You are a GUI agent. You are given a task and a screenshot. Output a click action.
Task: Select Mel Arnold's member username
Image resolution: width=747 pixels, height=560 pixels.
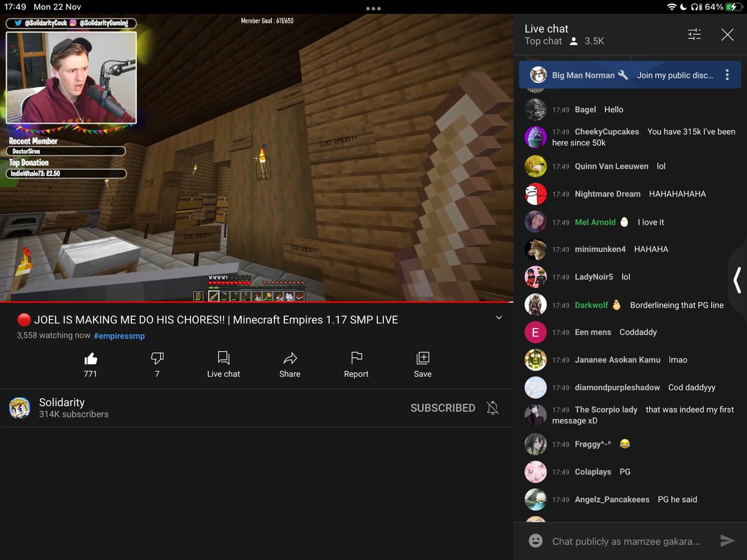595,222
